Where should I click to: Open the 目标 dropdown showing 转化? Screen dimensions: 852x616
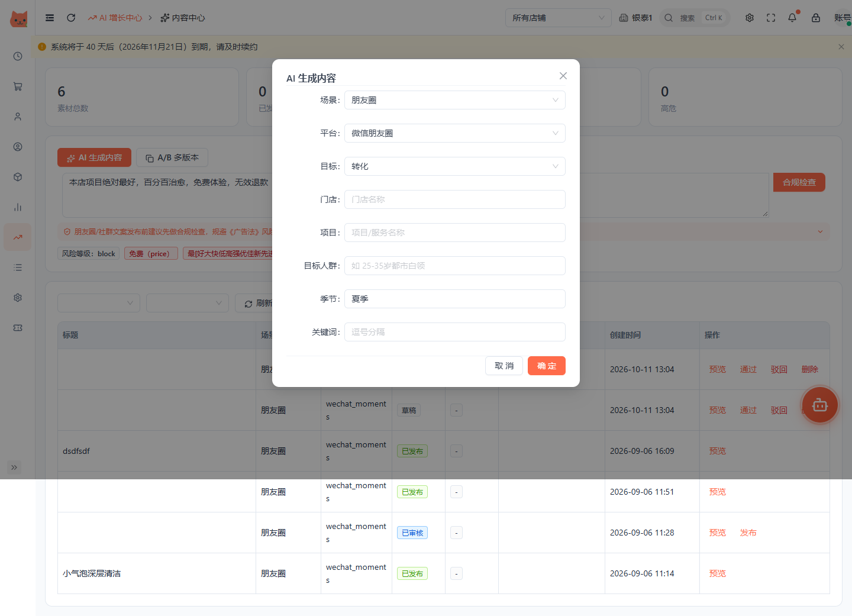point(454,166)
